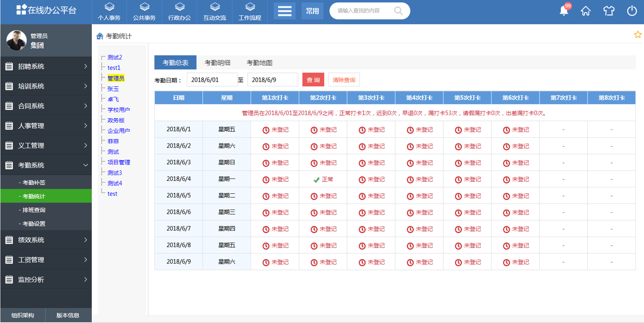Viewport: 644px width, 323px height.
Task: Click the 清除查询 button
Action: pyautogui.click(x=344, y=80)
